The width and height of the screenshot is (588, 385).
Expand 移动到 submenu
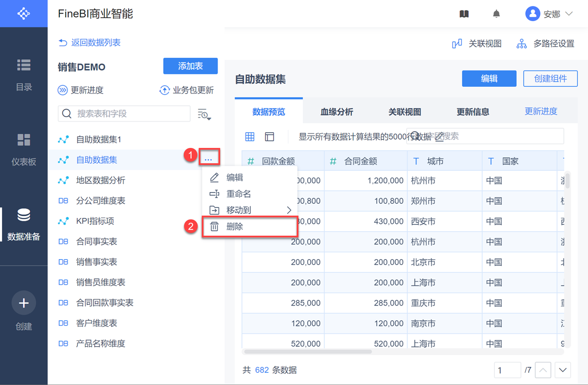pos(250,210)
